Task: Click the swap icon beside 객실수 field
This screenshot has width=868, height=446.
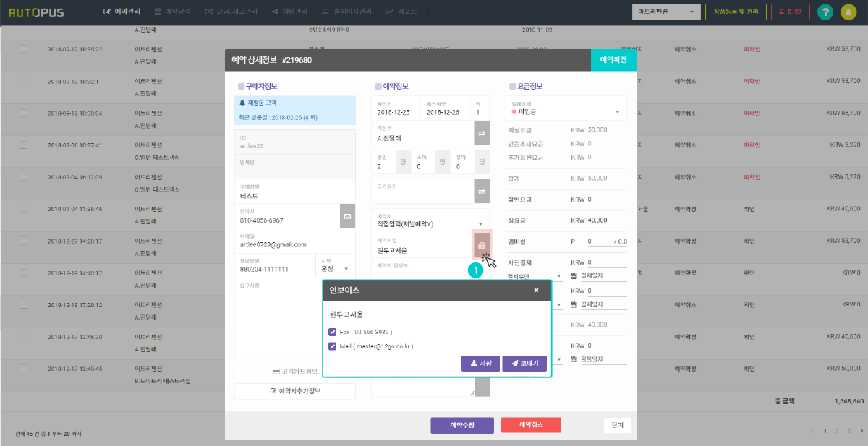Action: coord(481,132)
